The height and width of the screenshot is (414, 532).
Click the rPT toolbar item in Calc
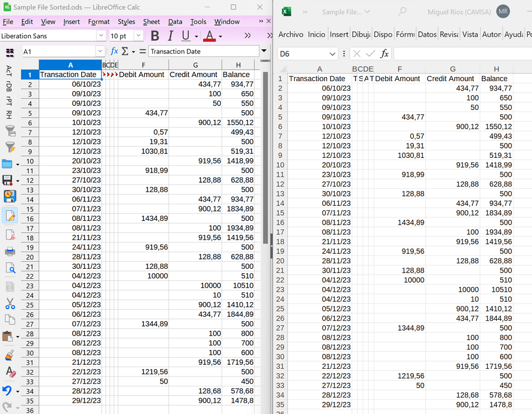pos(9,101)
